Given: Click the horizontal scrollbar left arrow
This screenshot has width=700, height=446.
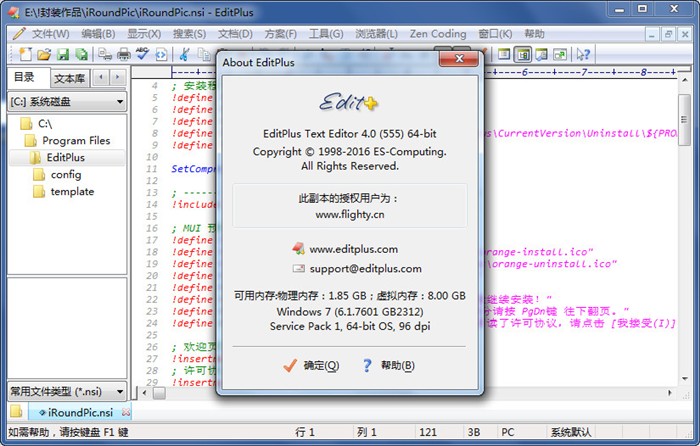Looking at the screenshot, I should click(144, 393).
